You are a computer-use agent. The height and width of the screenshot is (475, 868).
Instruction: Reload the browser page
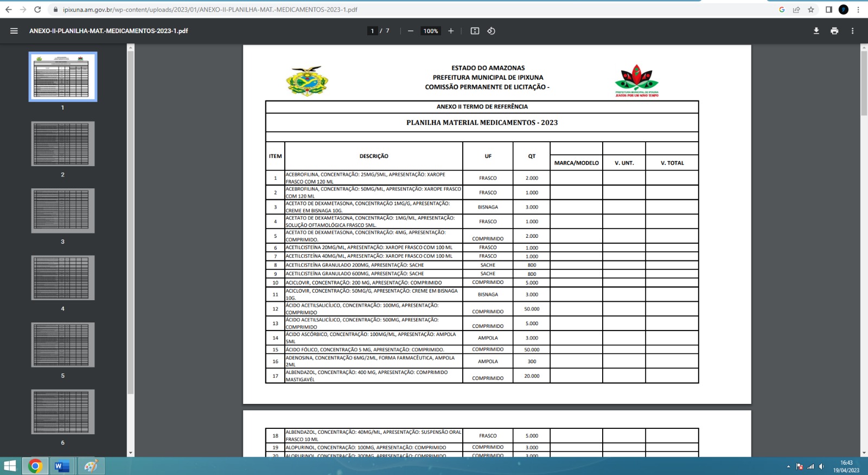(37, 9)
